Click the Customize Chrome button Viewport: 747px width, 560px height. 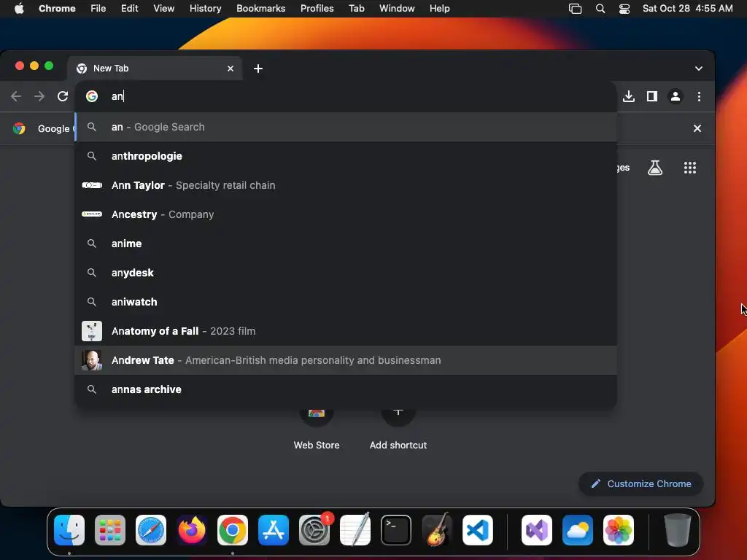pos(640,484)
